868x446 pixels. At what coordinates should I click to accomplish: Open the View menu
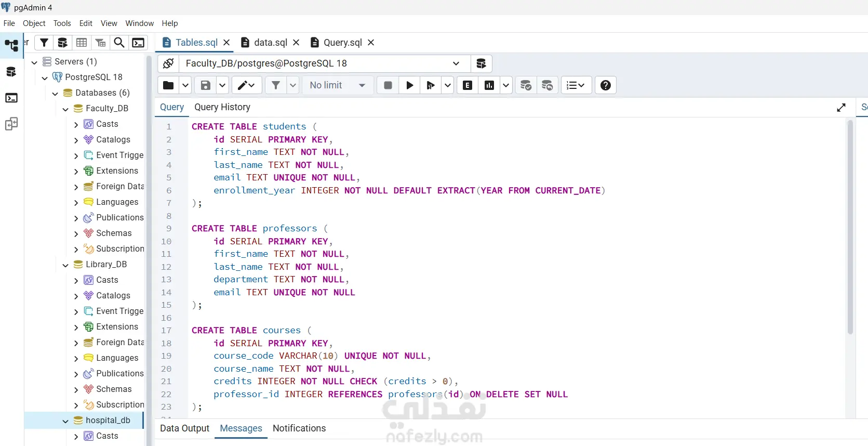(x=109, y=23)
